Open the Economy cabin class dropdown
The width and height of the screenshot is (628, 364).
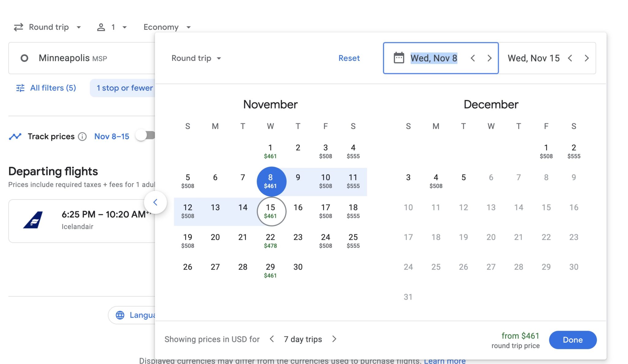167,27
